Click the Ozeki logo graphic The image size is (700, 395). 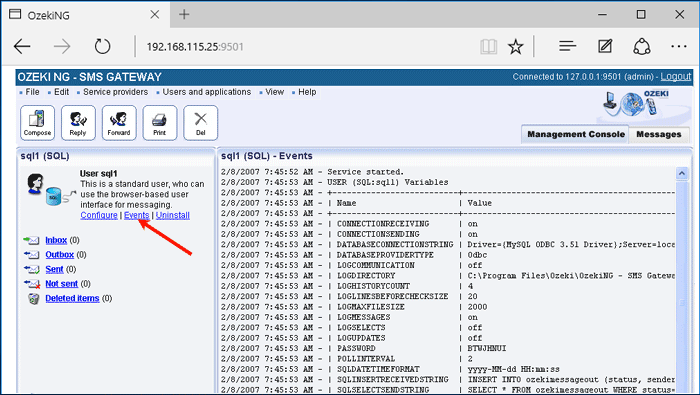point(636,105)
